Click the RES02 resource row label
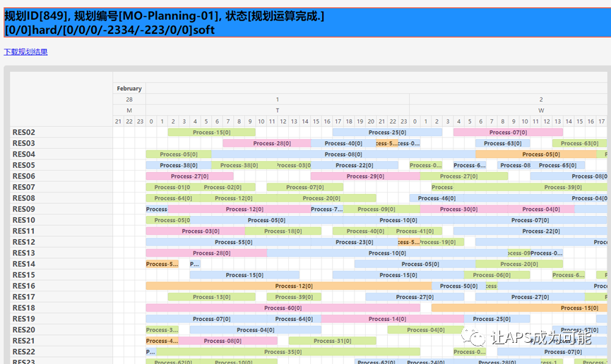 click(24, 133)
